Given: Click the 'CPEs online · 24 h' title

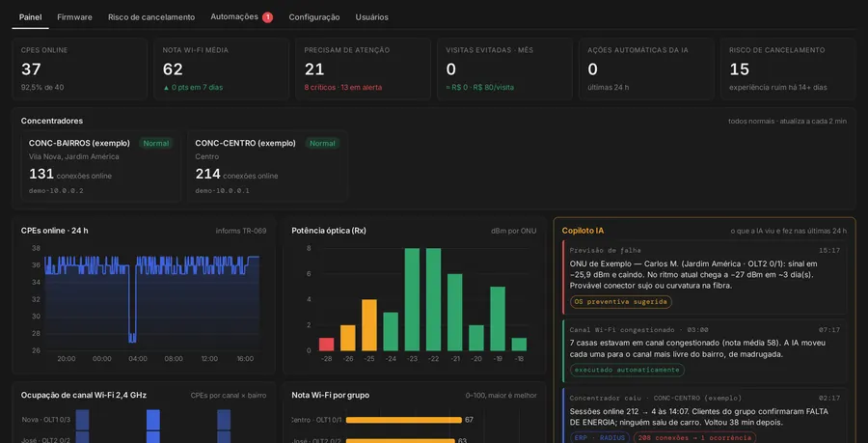Looking at the screenshot, I should [x=54, y=231].
